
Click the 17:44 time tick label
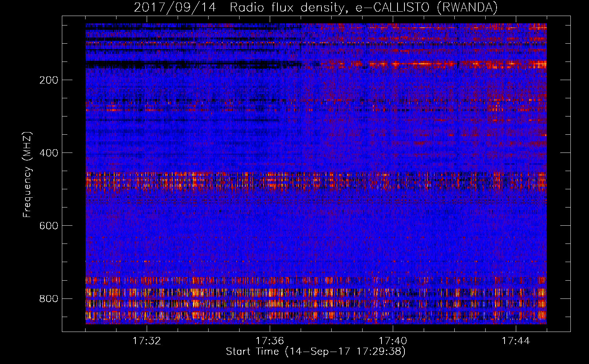click(516, 341)
